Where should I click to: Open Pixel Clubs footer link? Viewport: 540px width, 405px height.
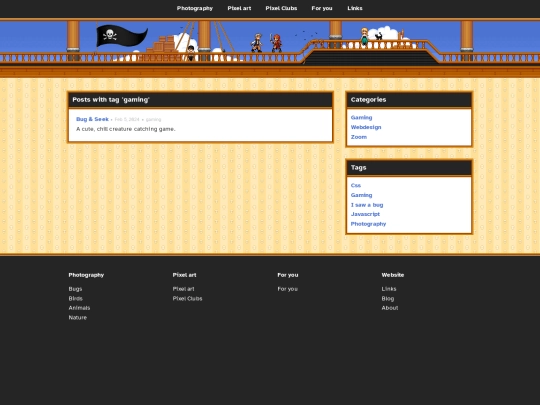(x=187, y=299)
